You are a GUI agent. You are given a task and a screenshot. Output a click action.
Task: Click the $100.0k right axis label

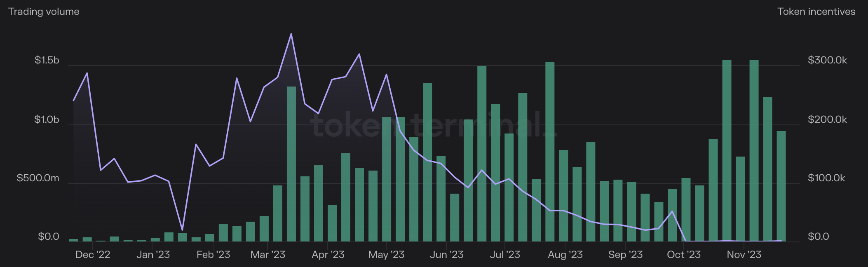[x=826, y=178]
